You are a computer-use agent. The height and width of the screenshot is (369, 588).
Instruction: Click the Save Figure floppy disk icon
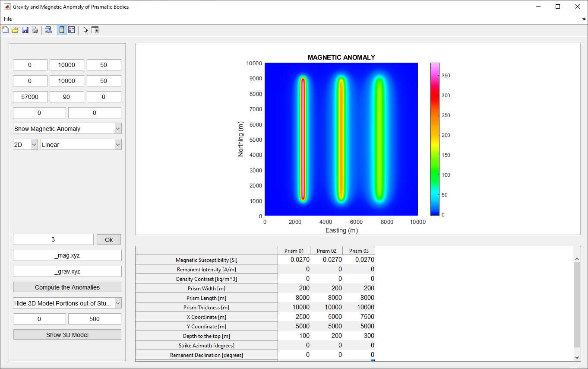(25, 30)
